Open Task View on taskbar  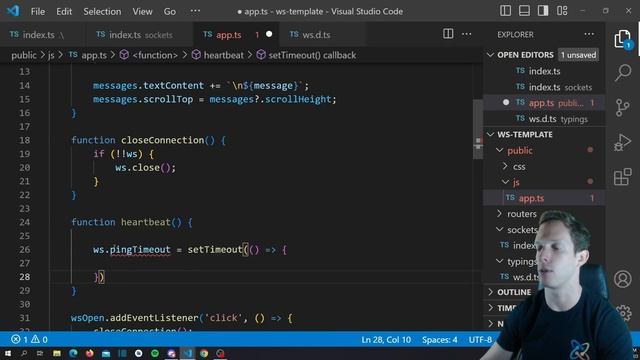[x=40, y=353]
